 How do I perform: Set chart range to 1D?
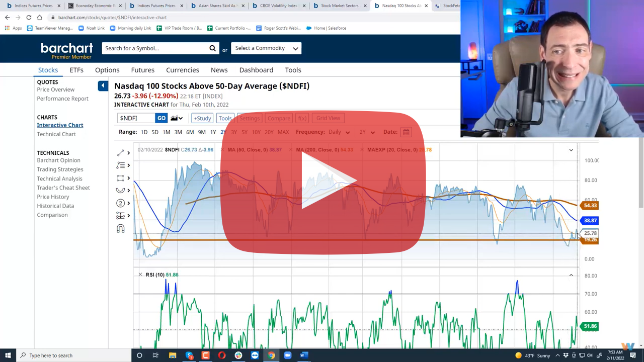144,132
